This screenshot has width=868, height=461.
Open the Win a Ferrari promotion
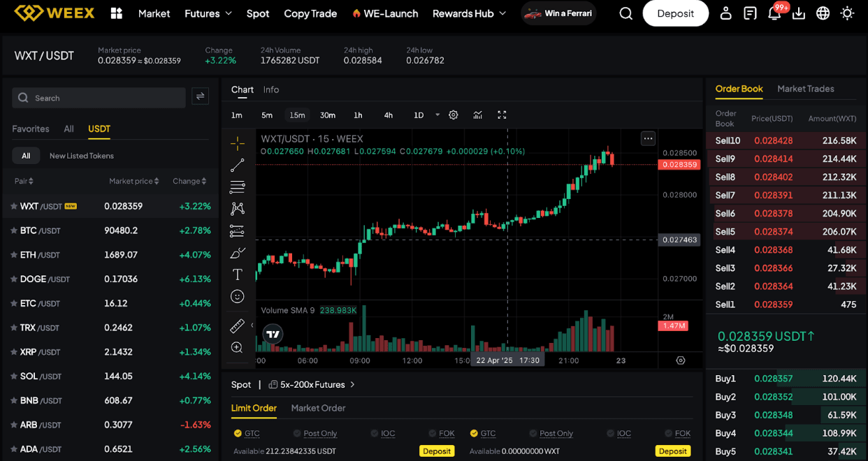tap(558, 13)
